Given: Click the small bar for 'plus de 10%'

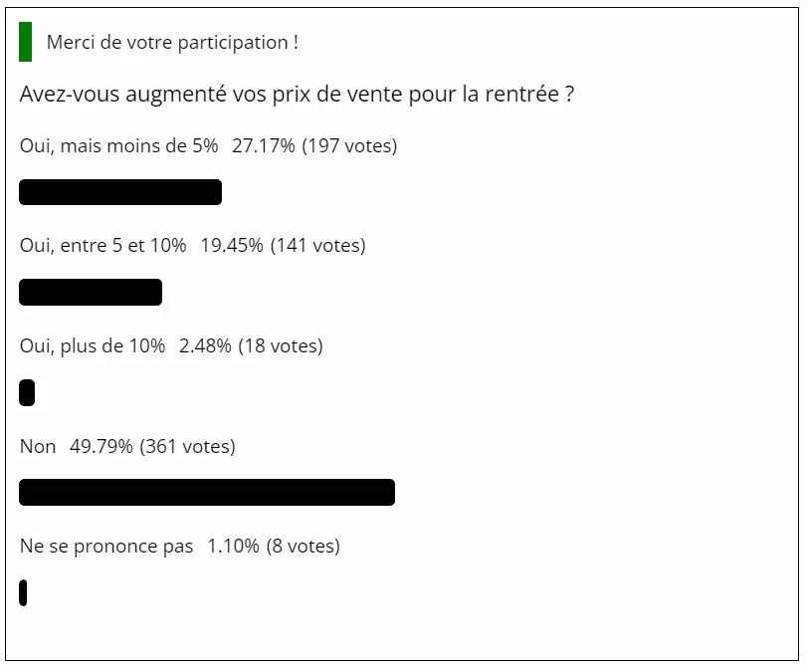Looking at the screenshot, I should pyautogui.click(x=27, y=393).
